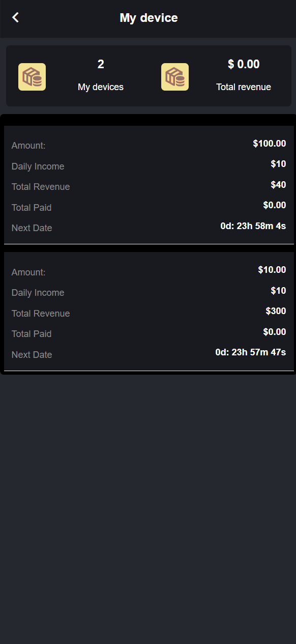The height and width of the screenshot is (644, 296).
Task: Select the My device page title
Action: pyautogui.click(x=149, y=18)
